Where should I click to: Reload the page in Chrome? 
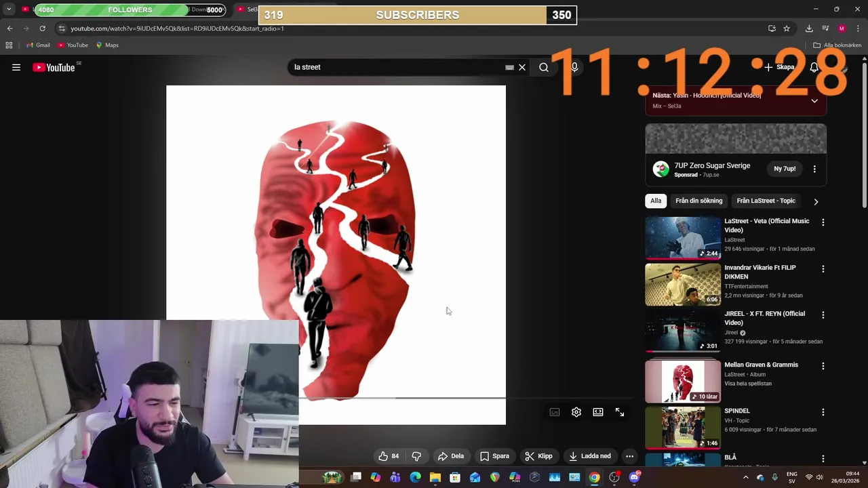42,28
